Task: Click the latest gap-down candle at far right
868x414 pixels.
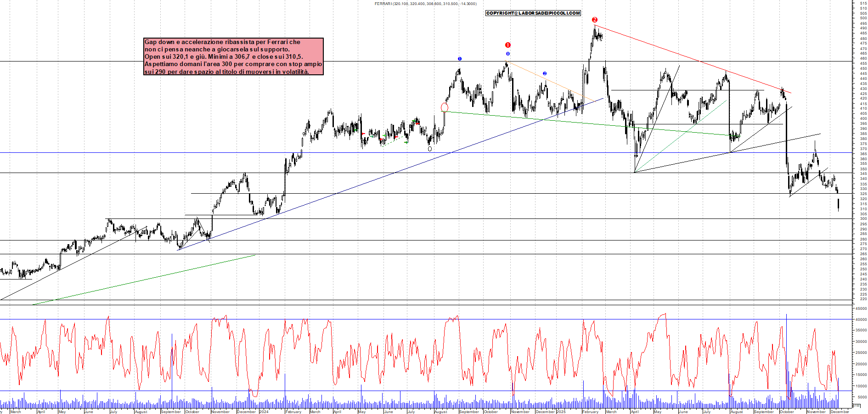Action: click(x=839, y=204)
